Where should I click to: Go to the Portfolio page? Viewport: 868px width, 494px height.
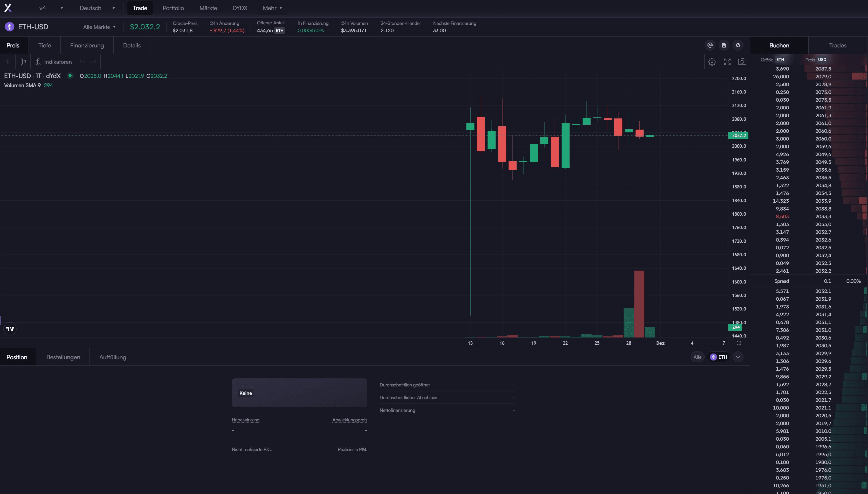pos(173,8)
